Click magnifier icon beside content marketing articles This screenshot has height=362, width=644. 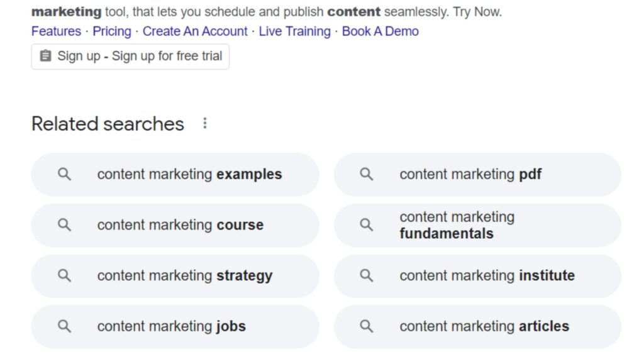click(367, 326)
